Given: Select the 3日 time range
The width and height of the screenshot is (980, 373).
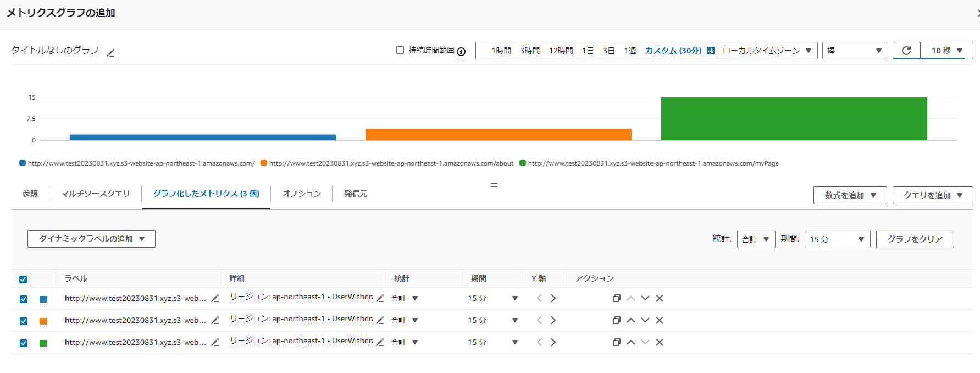Looking at the screenshot, I should [x=608, y=51].
